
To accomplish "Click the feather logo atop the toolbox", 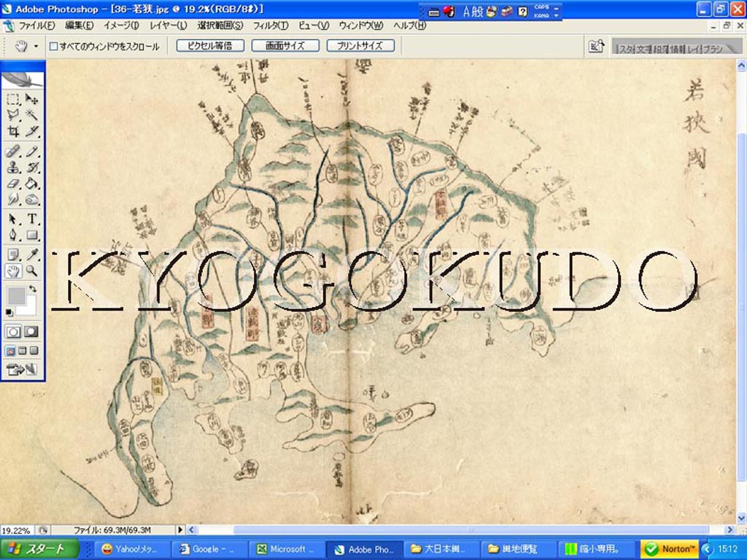I will [x=23, y=79].
